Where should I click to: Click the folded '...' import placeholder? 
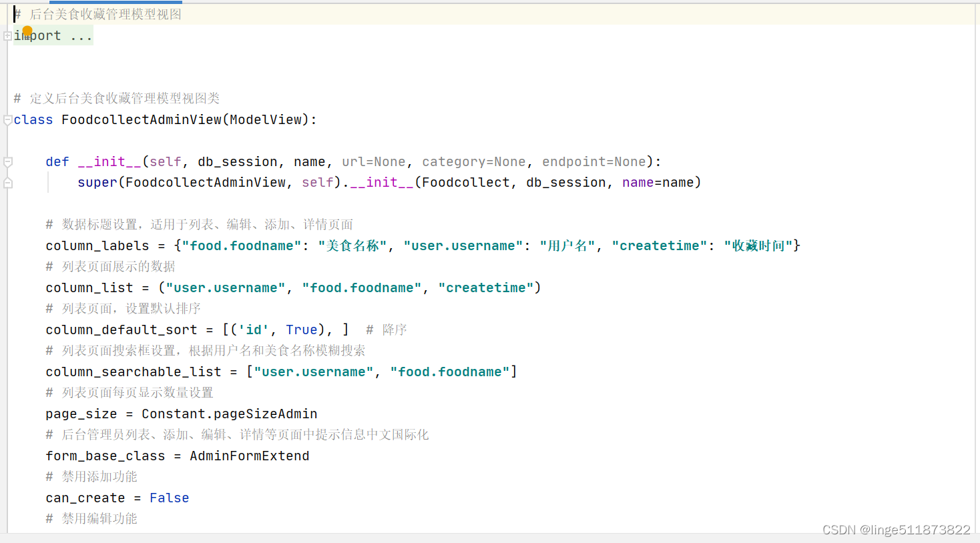(81, 36)
